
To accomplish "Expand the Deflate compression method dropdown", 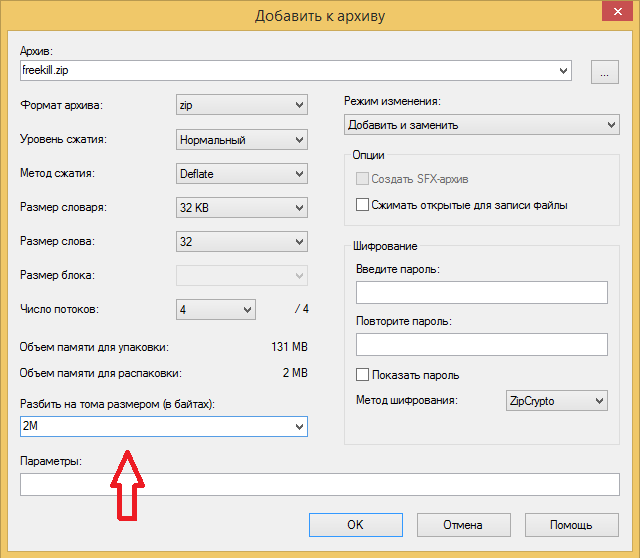I will coord(299,173).
